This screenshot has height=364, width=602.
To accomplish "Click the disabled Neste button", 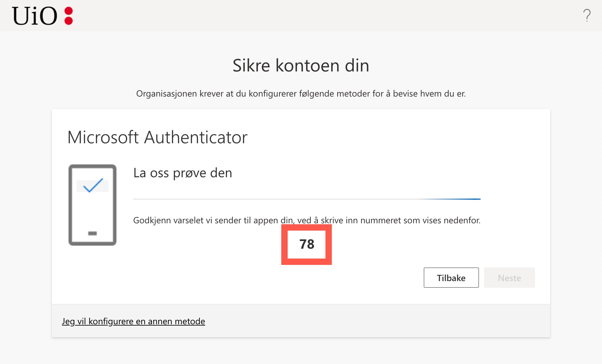I will point(509,278).
